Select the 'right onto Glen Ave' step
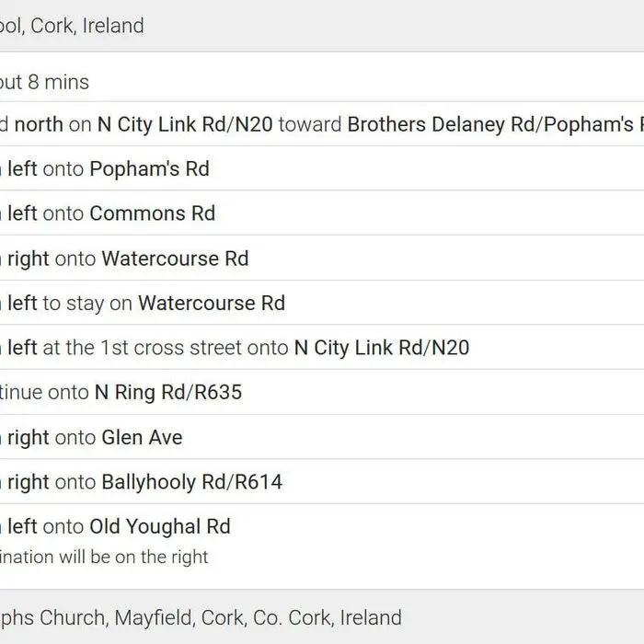The height and width of the screenshot is (644, 644). click(322, 437)
